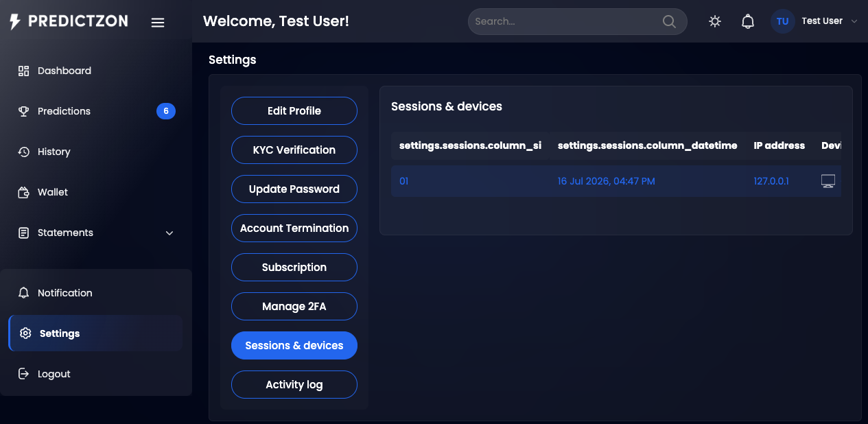Switch to Manage 2FA settings

point(294,306)
